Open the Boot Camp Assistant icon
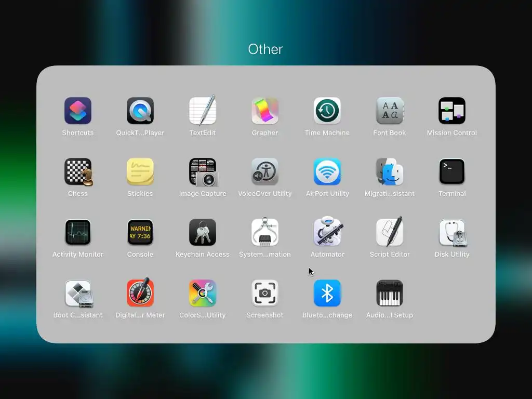The width and height of the screenshot is (532, 399). 79,294
